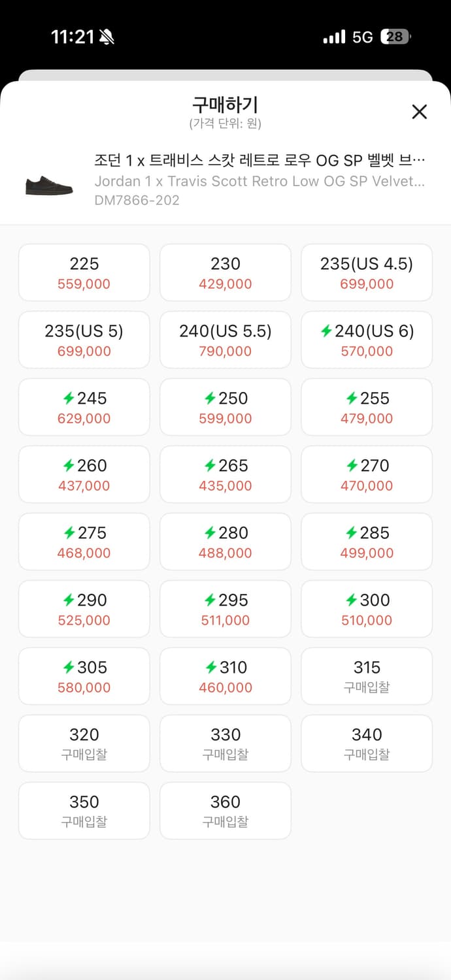Open bid option for size 330

[225, 743]
